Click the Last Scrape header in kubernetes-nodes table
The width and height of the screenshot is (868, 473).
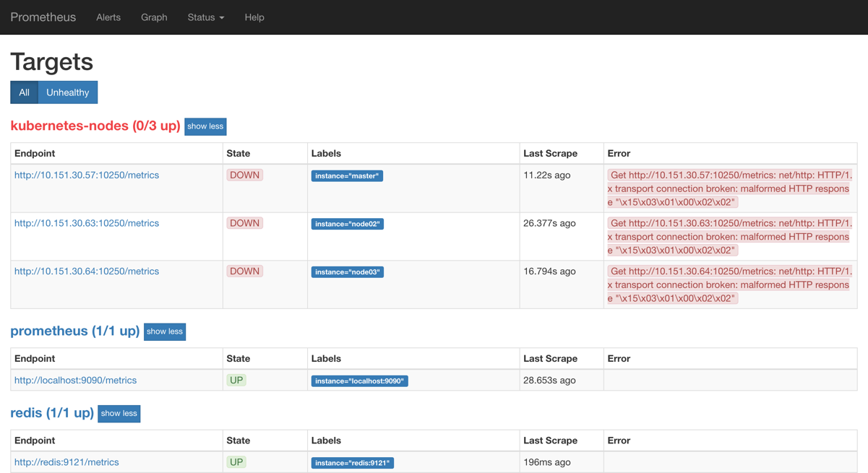pyautogui.click(x=550, y=153)
